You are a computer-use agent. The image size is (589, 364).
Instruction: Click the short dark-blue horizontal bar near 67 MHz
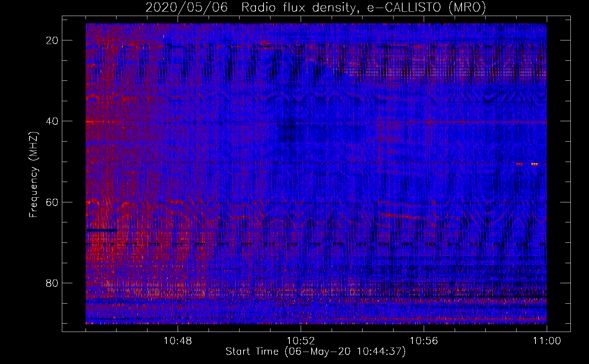[102, 230]
